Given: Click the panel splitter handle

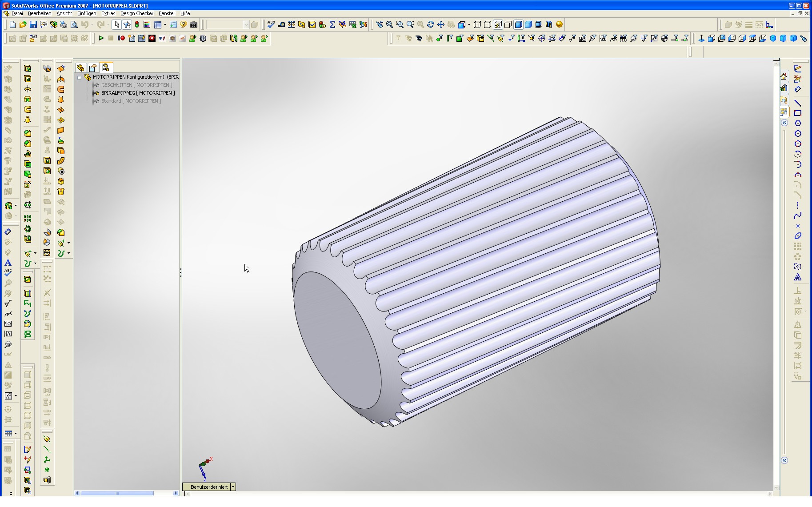Looking at the screenshot, I should [181, 272].
